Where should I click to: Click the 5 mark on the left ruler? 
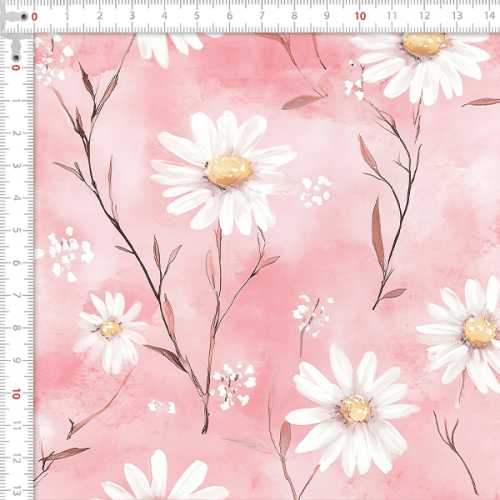point(16,230)
